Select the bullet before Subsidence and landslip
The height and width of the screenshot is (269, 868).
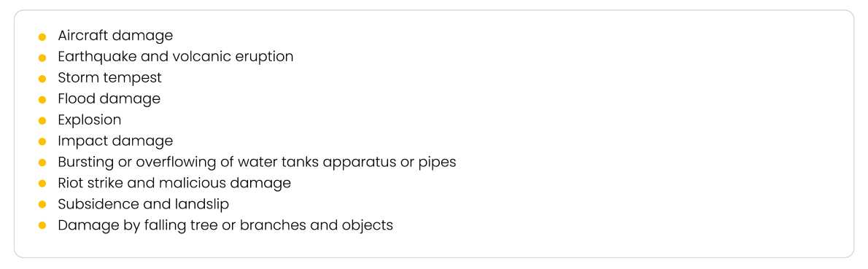pos(42,205)
